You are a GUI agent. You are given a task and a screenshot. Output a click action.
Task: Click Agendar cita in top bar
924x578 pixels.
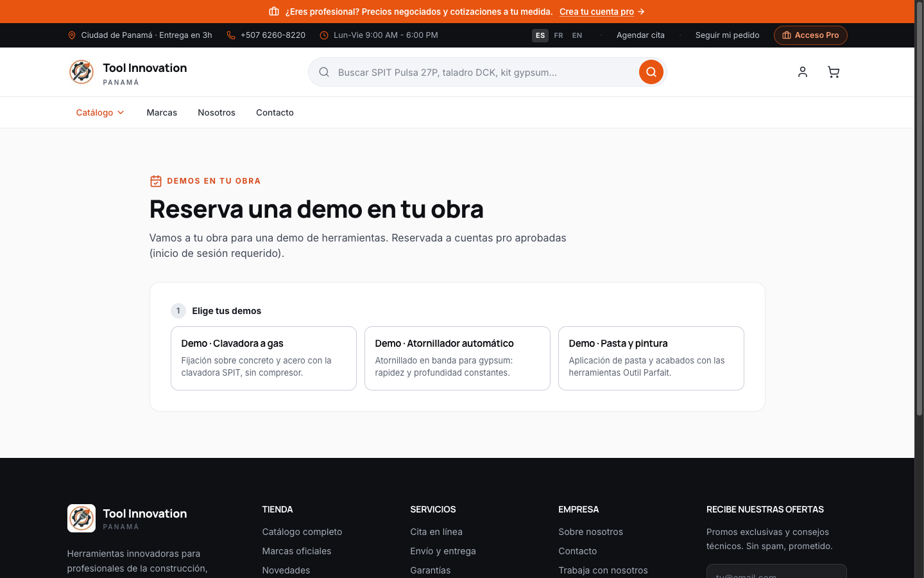coord(640,35)
